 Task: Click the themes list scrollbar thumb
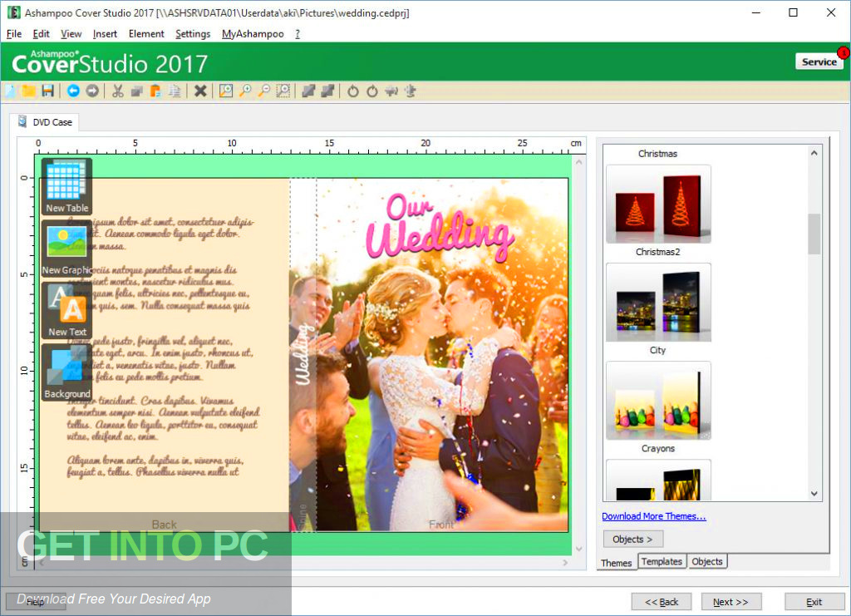(814, 234)
